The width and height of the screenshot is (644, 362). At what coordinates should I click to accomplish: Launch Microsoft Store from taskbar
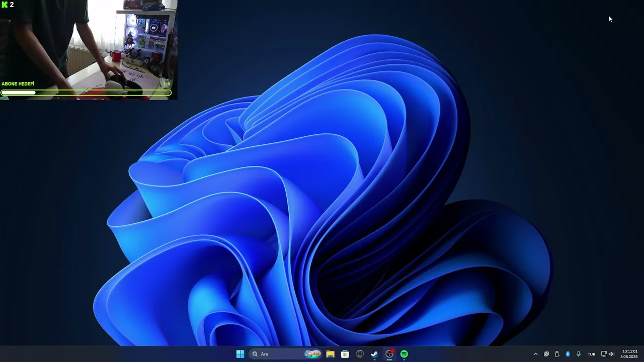coord(345,354)
